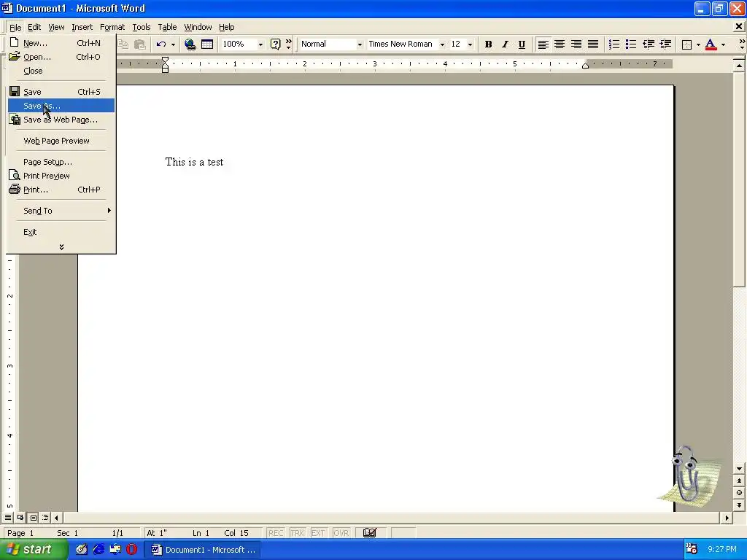Viewport: 747px width, 560px height.
Task: Choose Print... from File menu
Action: click(61, 190)
